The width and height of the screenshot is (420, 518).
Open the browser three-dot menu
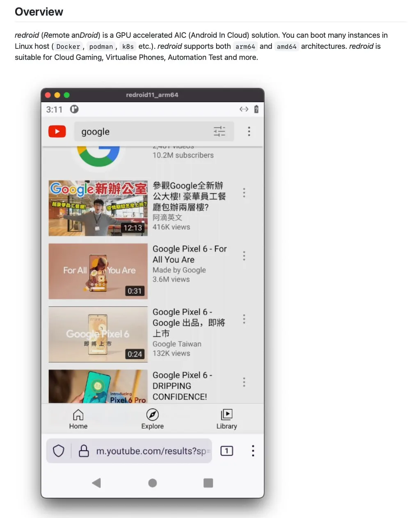coord(253,451)
